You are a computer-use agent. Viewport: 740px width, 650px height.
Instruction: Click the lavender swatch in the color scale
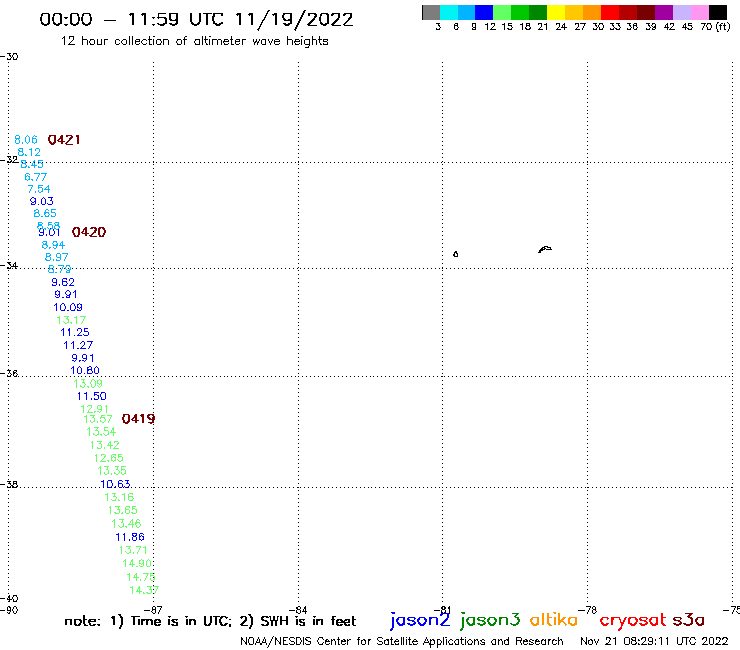pos(682,12)
